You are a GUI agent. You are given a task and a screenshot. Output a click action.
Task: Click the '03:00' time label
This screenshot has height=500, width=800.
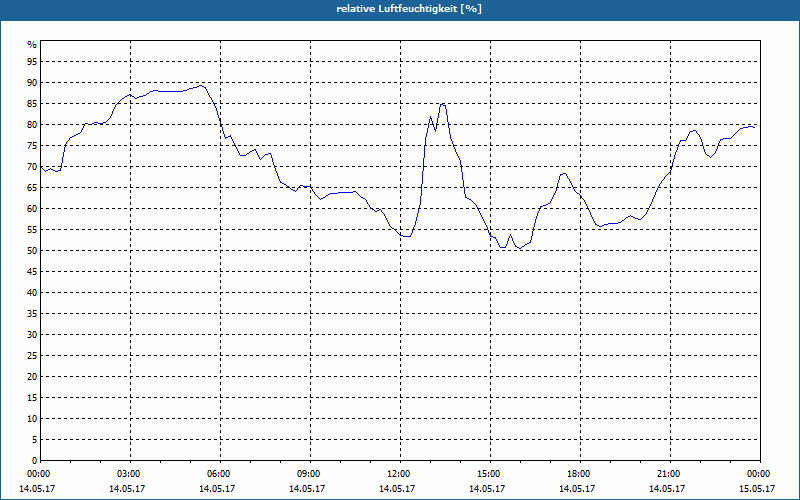[x=130, y=474]
